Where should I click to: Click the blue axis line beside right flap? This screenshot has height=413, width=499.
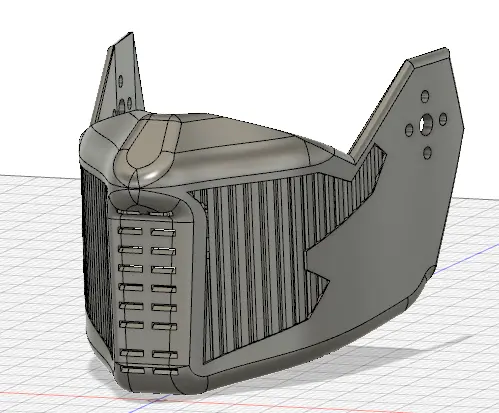click(x=467, y=258)
